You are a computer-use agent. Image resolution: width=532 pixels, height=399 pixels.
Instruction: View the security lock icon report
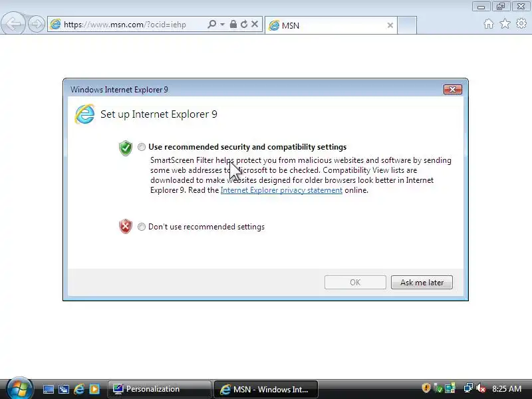tap(233, 24)
